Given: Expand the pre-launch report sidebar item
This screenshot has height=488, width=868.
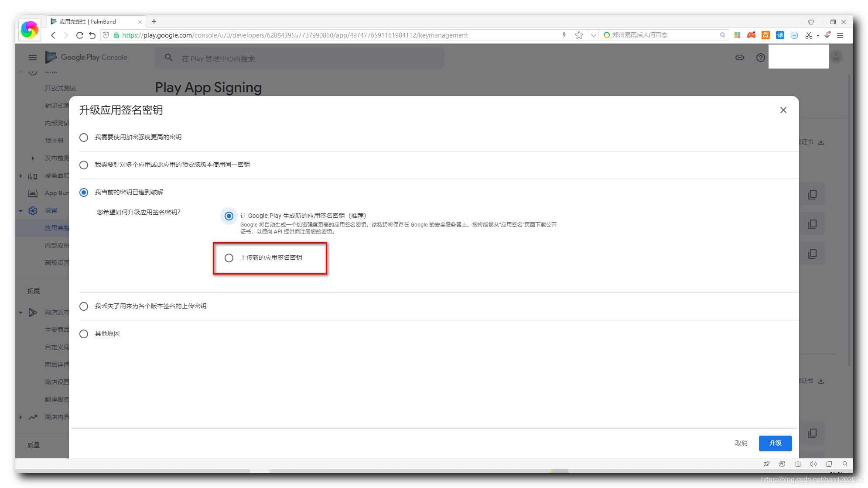Looking at the screenshot, I should point(33,158).
